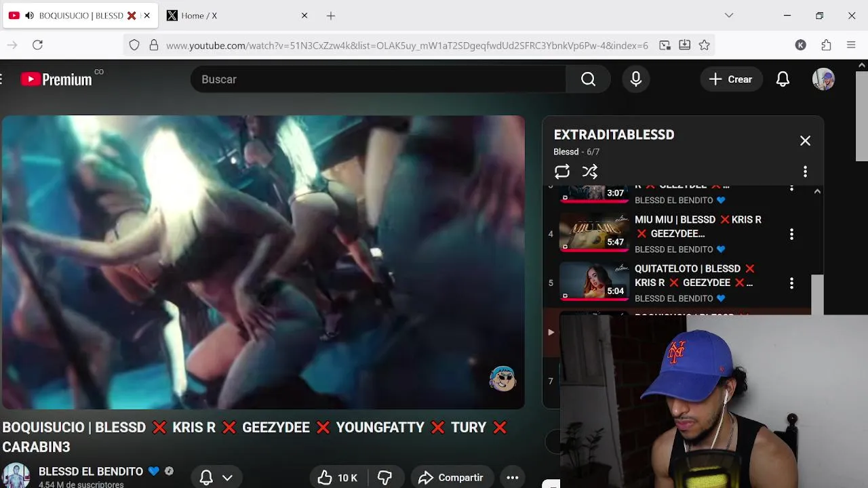
Task: Open the Crear create menu
Action: 731,79
